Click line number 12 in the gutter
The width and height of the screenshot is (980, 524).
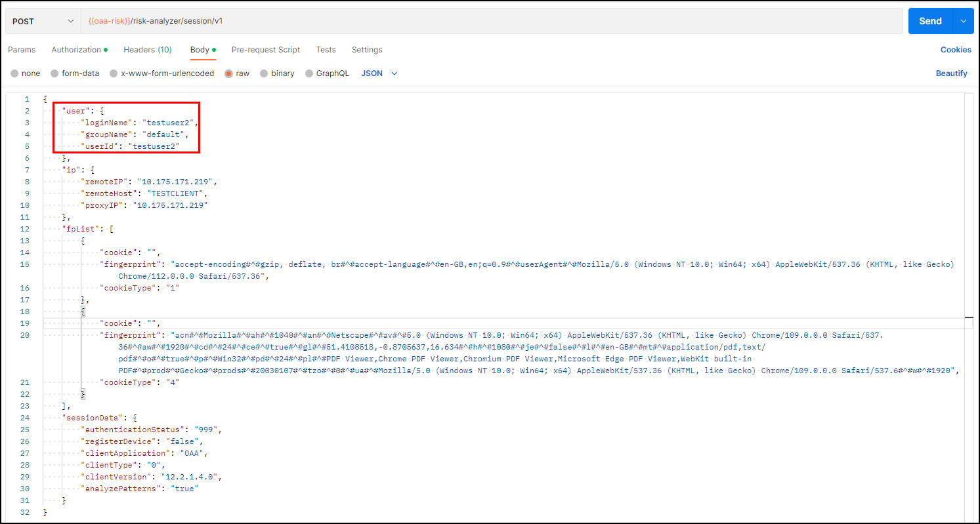tap(25, 229)
